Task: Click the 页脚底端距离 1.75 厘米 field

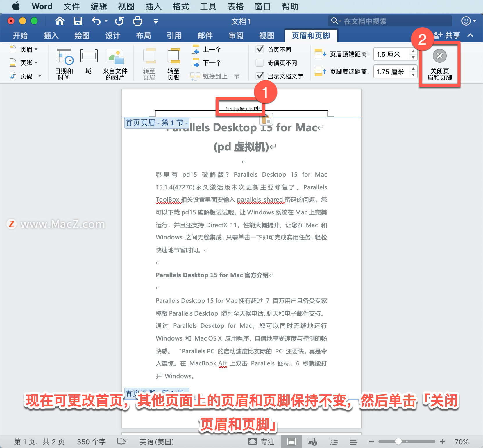Action: [x=391, y=72]
